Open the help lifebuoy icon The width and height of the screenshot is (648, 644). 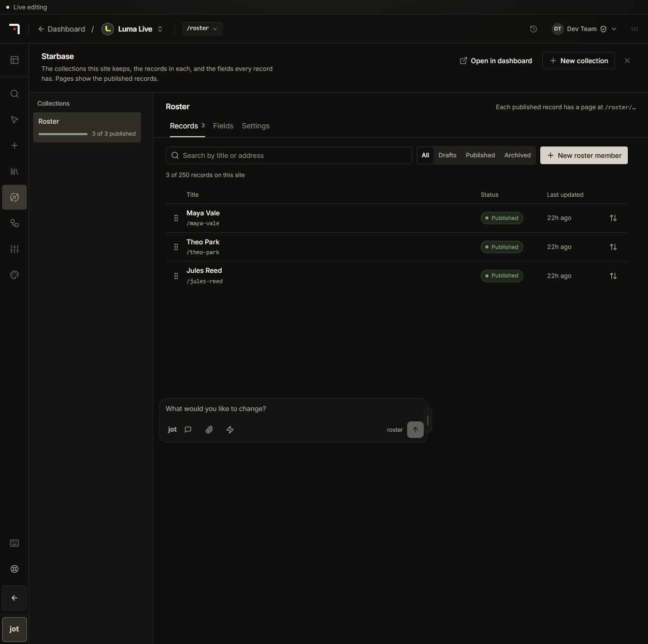pos(15,569)
